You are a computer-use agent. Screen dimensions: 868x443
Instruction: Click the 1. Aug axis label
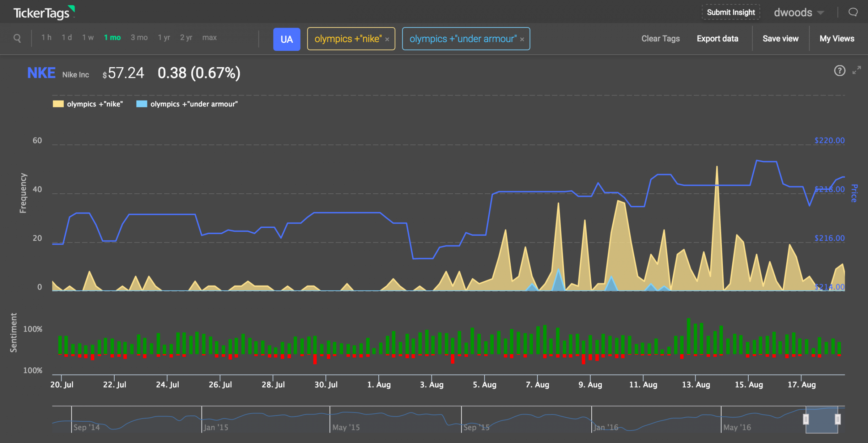379,385
